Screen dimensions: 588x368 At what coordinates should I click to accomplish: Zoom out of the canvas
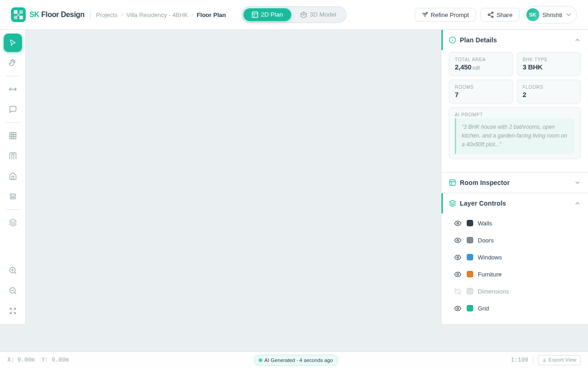pyautogui.click(x=13, y=291)
